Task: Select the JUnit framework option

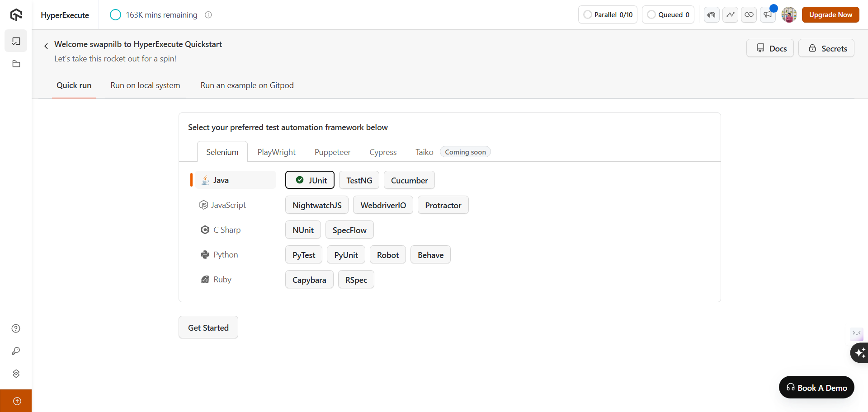Action: [x=310, y=180]
